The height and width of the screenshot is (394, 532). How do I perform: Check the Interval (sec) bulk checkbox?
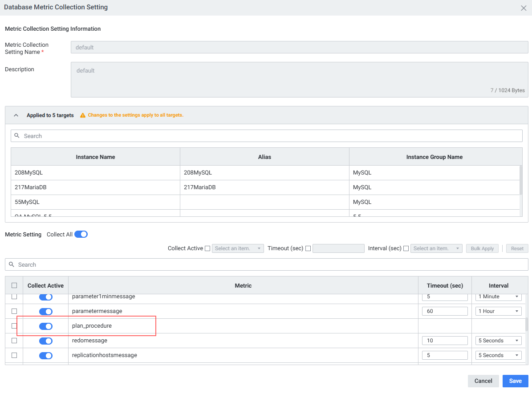point(406,248)
